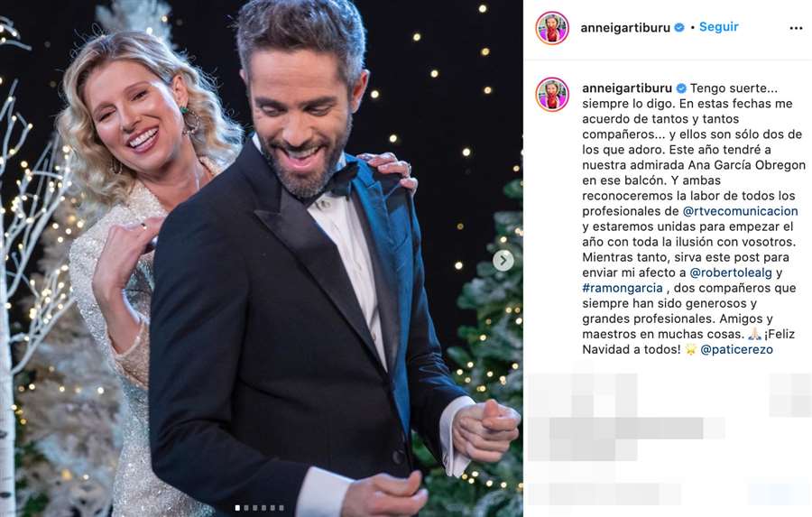Click anneigartiburu username in the caption

pyautogui.click(x=627, y=88)
